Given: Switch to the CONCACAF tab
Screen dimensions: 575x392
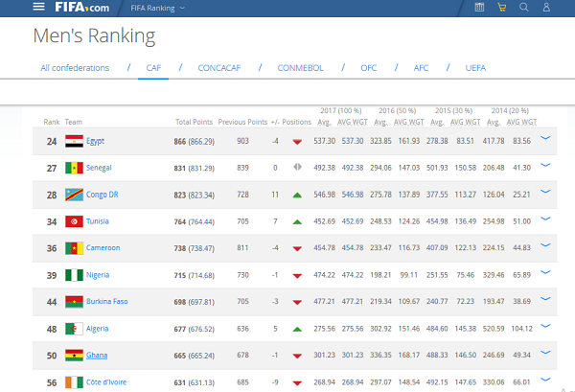Looking at the screenshot, I should [x=219, y=68].
